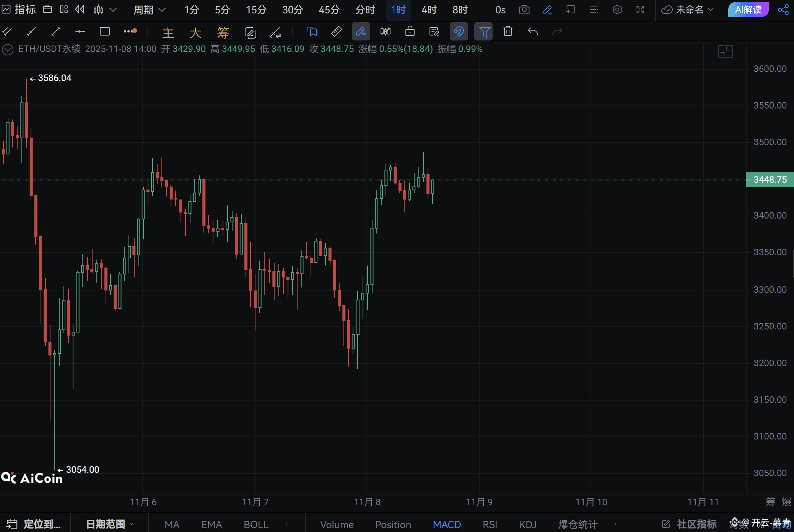Expand the 周期 period dropdown

coord(149,10)
